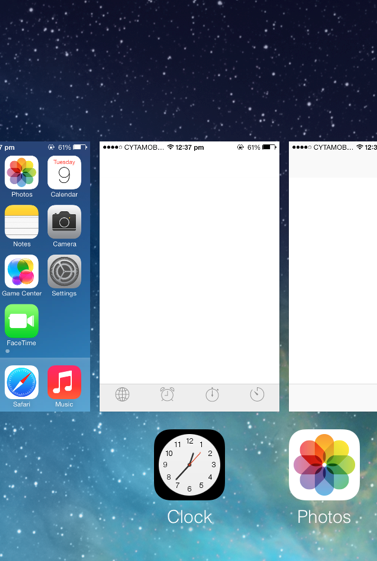Switch to the Photos app preview card
Image resolution: width=377 pixels, height=561 pixels.
pos(333,276)
